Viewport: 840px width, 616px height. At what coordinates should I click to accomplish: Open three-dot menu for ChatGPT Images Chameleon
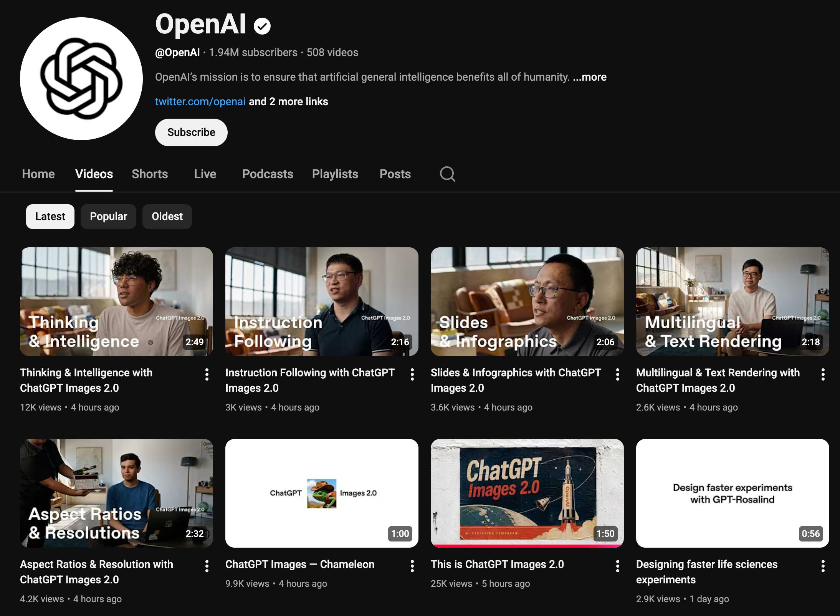pyautogui.click(x=412, y=566)
